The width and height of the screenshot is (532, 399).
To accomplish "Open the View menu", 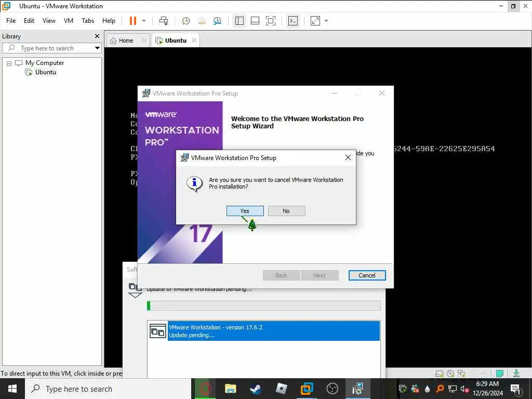I will (x=49, y=21).
